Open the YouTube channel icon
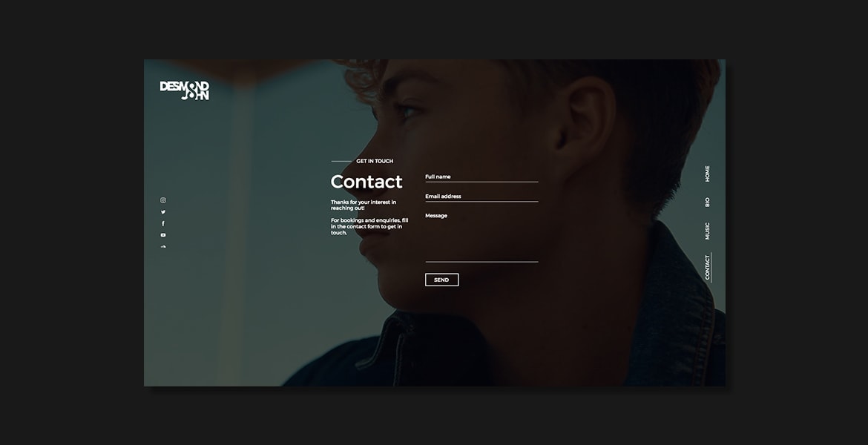 pyautogui.click(x=162, y=235)
